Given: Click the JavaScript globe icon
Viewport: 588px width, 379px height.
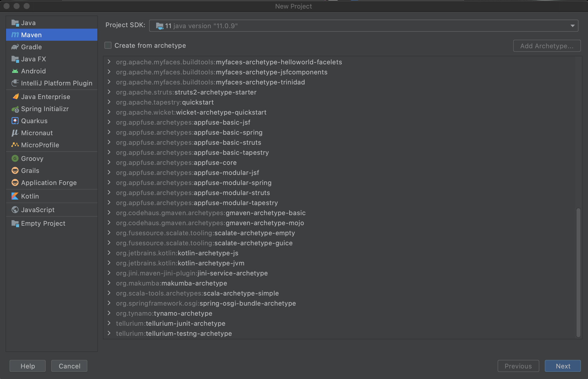Looking at the screenshot, I should click(15, 210).
